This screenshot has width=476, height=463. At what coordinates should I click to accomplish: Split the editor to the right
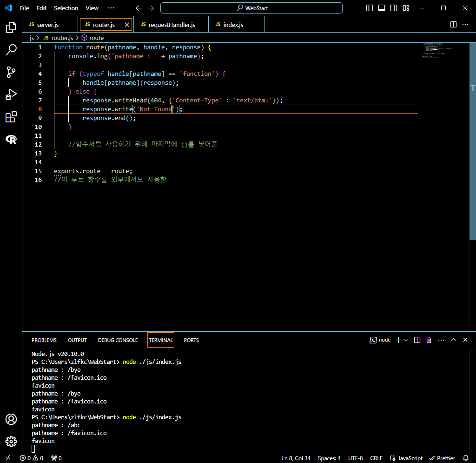click(x=453, y=25)
